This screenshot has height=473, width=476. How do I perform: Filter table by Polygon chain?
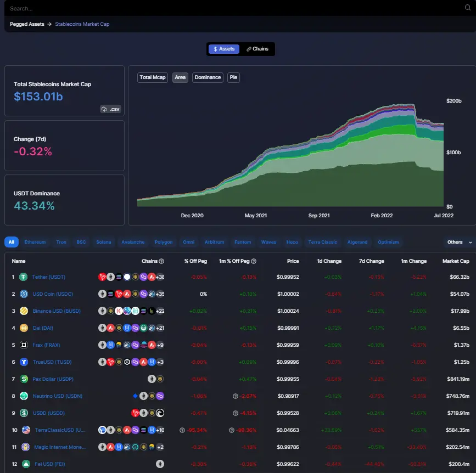[x=164, y=242]
